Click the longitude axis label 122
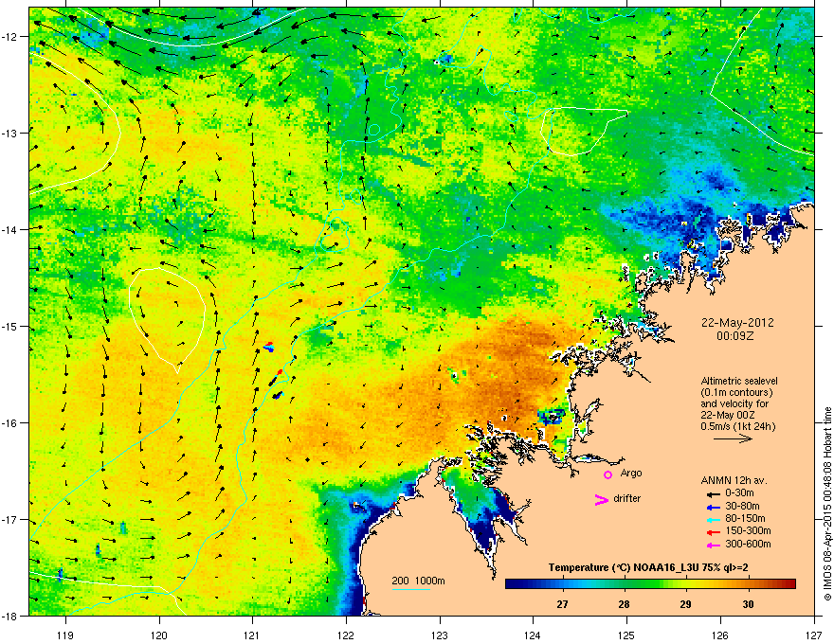The height and width of the screenshot is (644, 834). coord(346,635)
